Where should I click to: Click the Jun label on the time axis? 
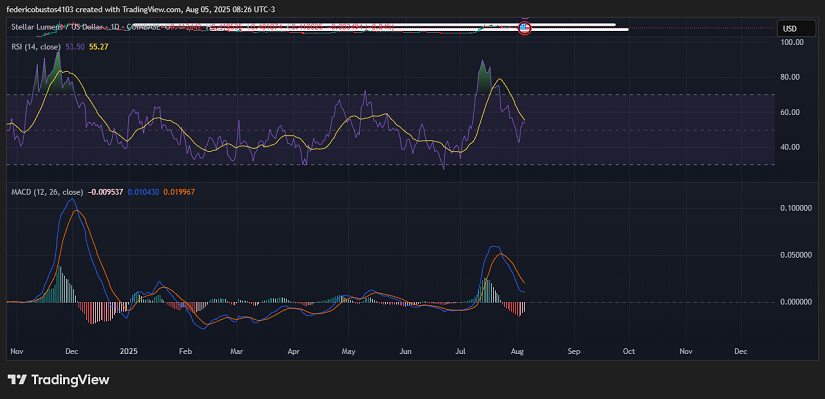tap(405, 351)
